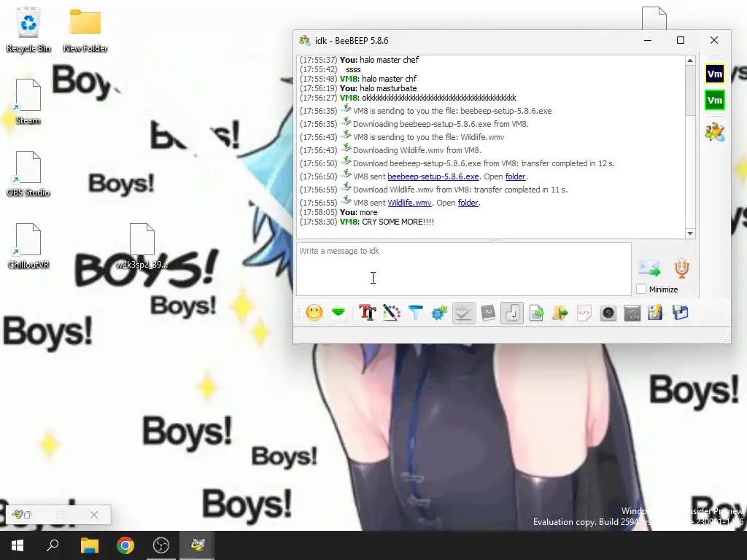
Task: Select w2k3sp2 file on desktop
Action: click(142, 246)
